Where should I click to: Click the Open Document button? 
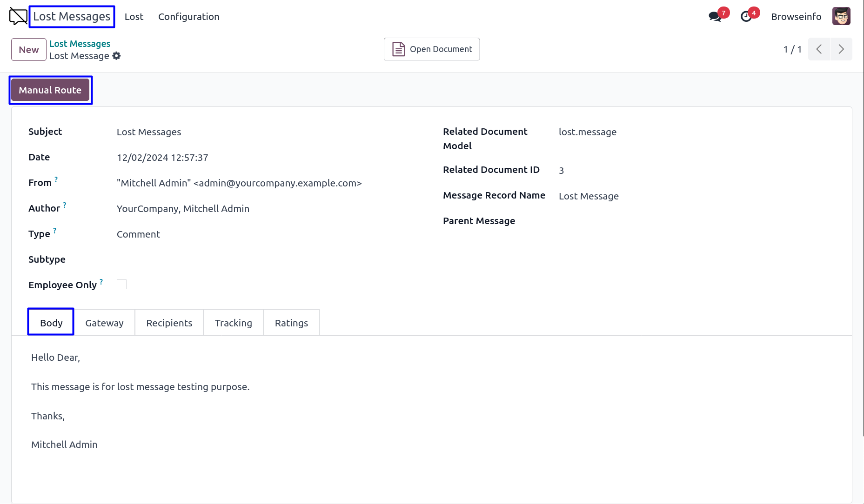(431, 49)
